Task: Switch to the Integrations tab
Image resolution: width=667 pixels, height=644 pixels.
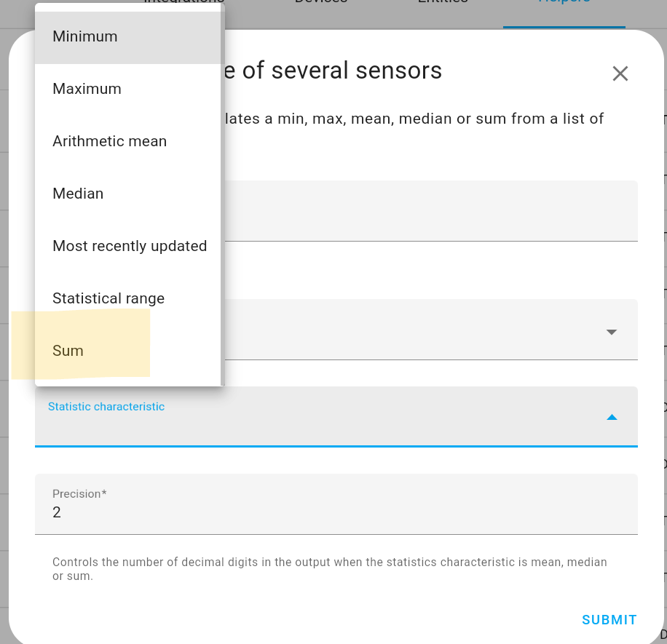Action: click(183, 3)
